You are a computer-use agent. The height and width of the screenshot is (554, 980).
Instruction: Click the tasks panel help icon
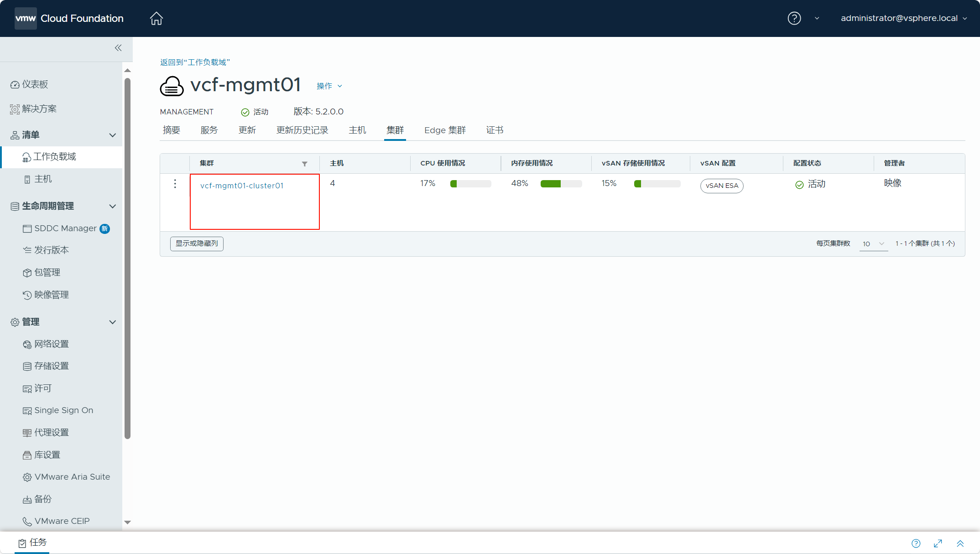click(916, 543)
